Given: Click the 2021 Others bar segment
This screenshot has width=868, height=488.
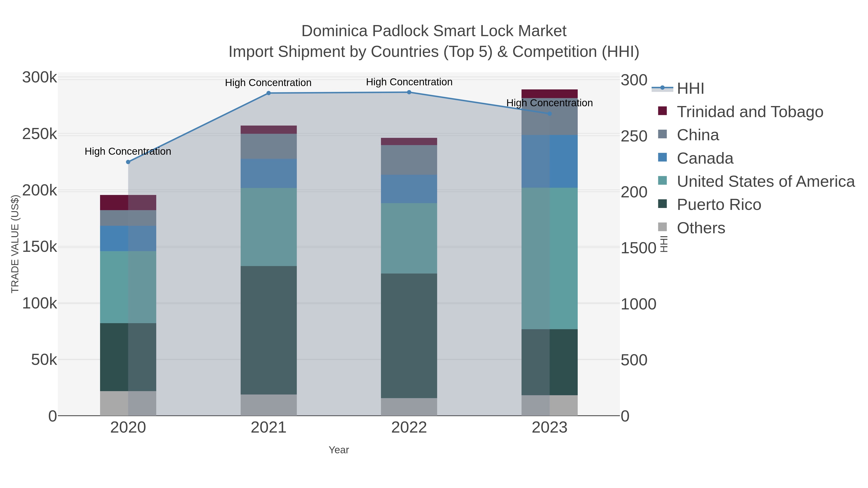Looking at the screenshot, I should 269,405.
